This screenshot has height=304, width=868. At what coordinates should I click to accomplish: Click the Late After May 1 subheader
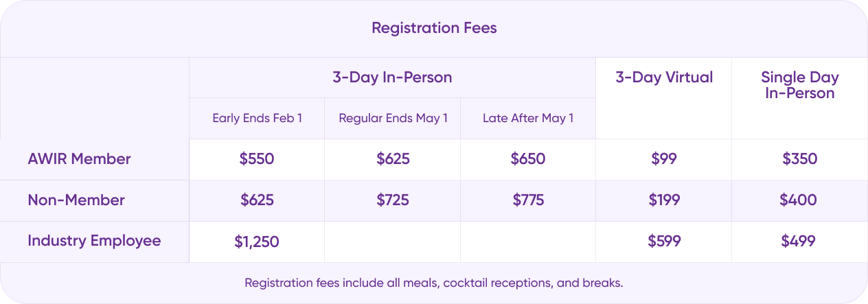[x=528, y=118]
